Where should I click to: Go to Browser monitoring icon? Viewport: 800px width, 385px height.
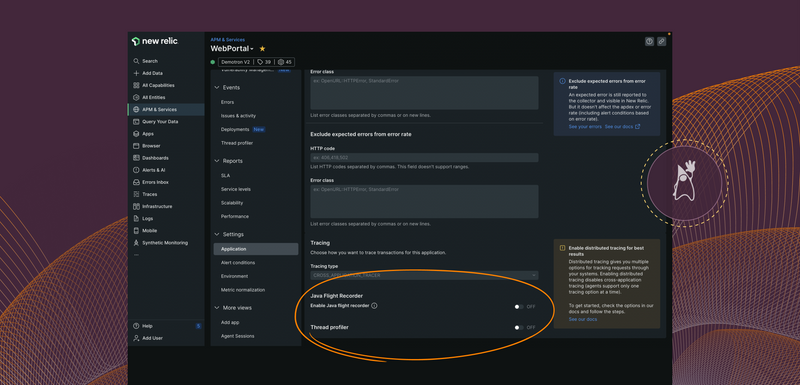pyautogui.click(x=136, y=146)
